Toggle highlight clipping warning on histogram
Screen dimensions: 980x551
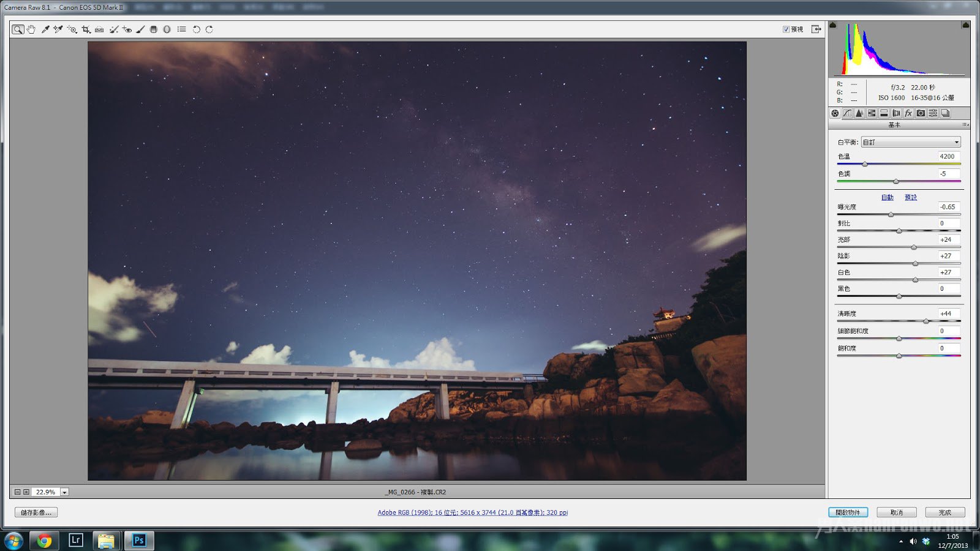(966, 25)
